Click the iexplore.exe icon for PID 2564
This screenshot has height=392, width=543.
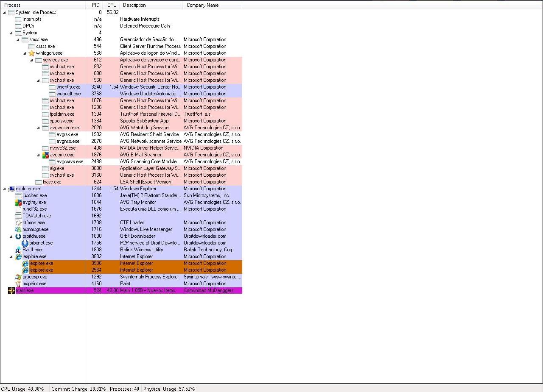coord(25,270)
